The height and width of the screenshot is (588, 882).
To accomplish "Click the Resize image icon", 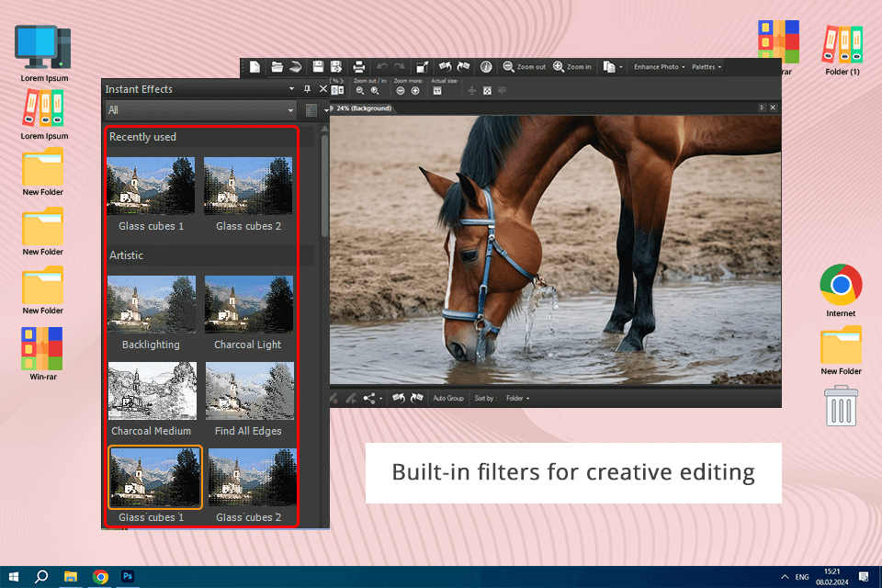I will [422, 67].
